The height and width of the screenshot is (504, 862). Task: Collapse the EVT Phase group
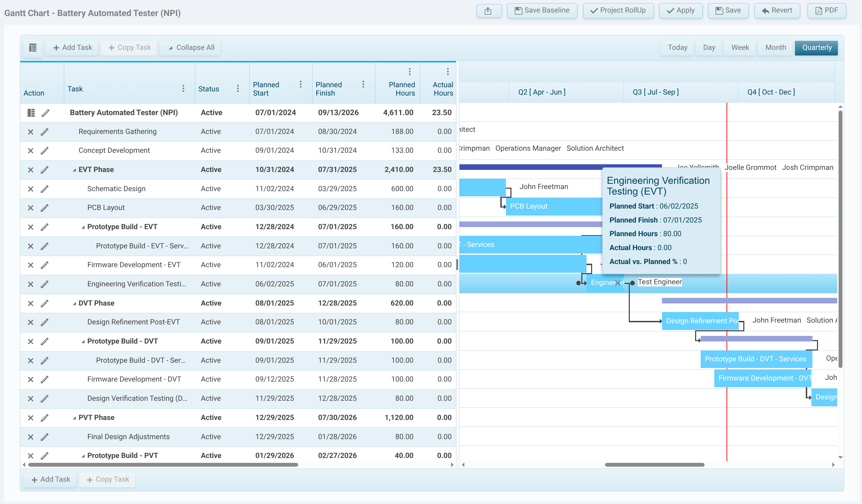(x=74, y=170)
